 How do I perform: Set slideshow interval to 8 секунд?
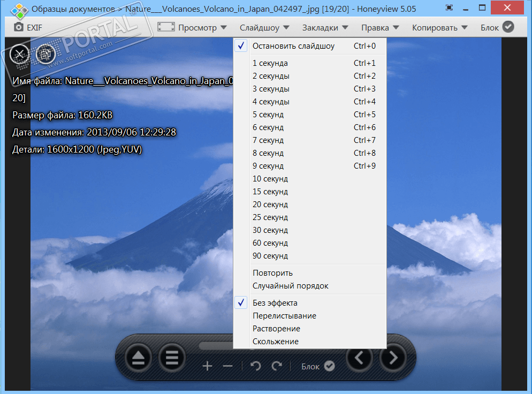pos(310,153)
